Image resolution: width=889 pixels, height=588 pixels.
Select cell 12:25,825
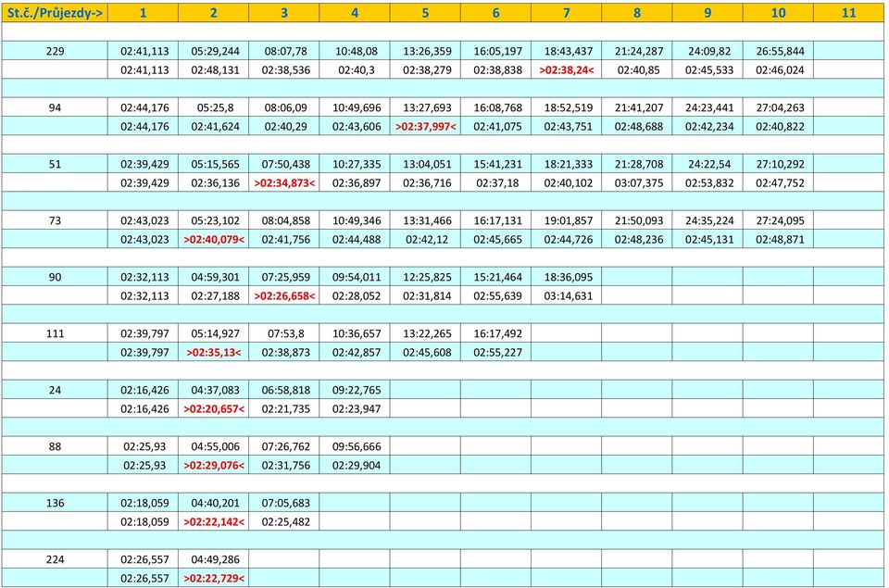427,277
